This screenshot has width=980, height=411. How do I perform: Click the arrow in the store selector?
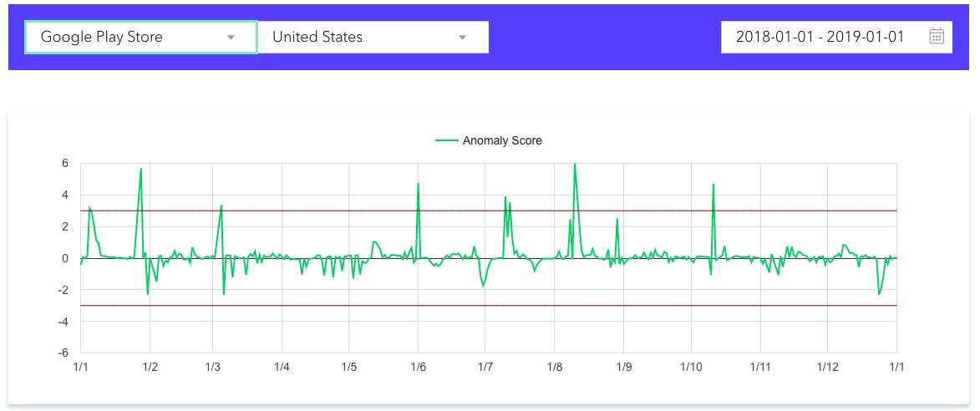coord(231,38)
